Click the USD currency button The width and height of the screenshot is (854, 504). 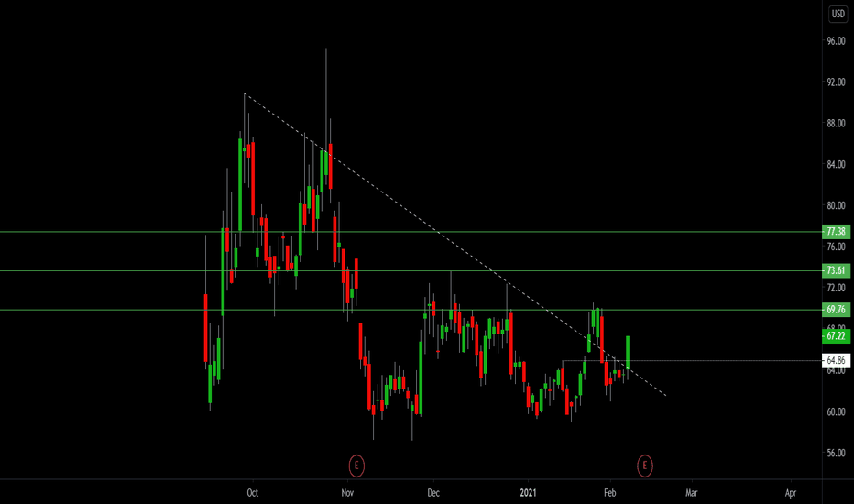pyautogui.click(x=838, y=14)
